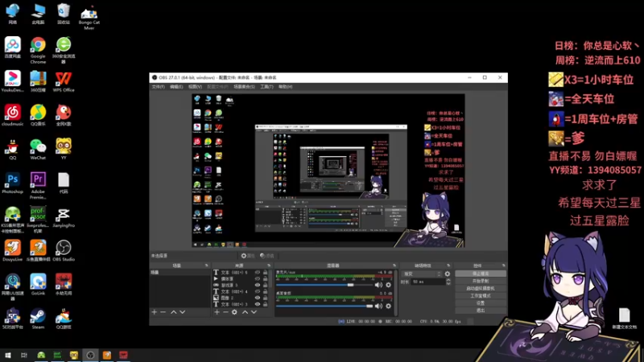Move the scene up in the list
This screenshot has width=644, height=362.
[173, 312]
